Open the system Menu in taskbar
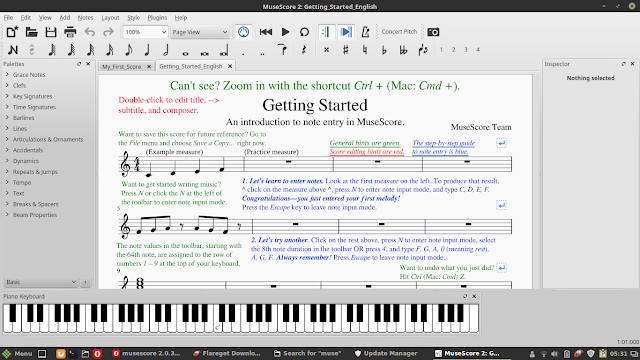 tap(17, 353)
